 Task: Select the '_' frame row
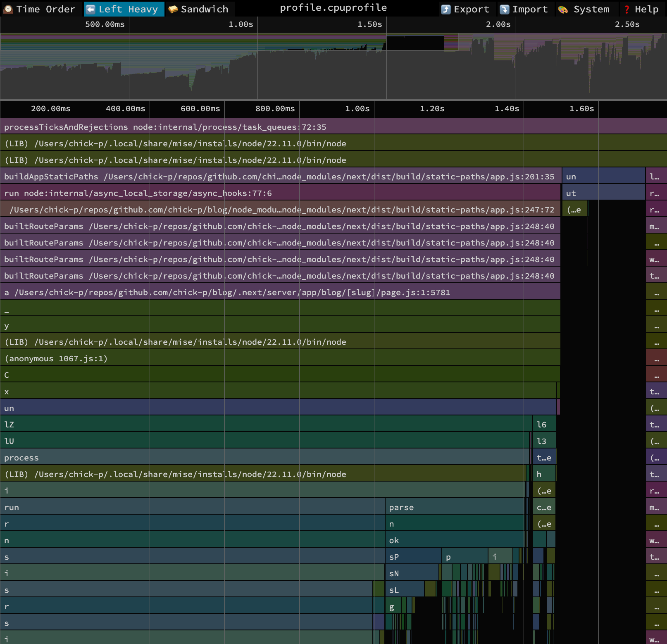point(280,308)
